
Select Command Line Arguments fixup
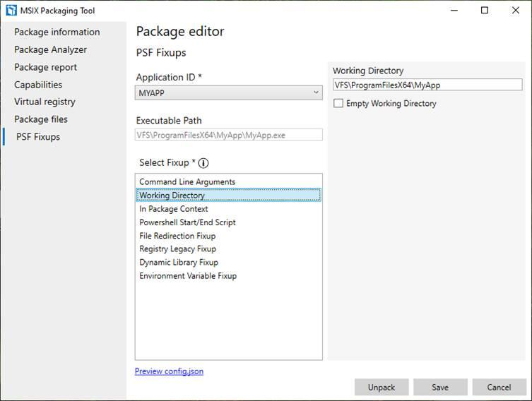tap(229, 181)
